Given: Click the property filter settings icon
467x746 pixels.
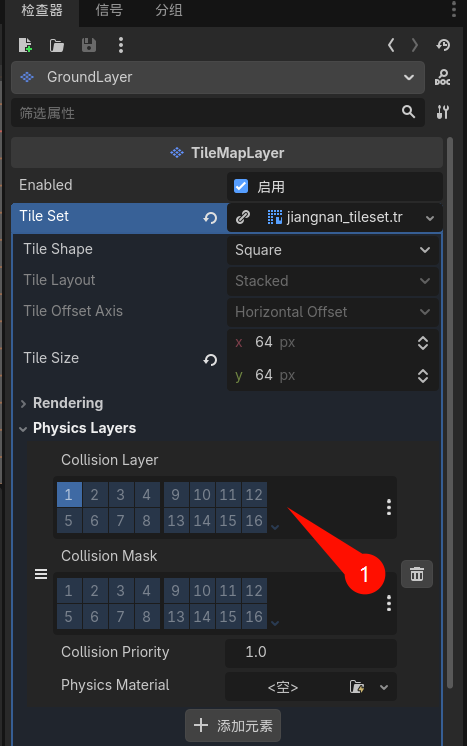Looking at the screenshot, I should [443, 112].
